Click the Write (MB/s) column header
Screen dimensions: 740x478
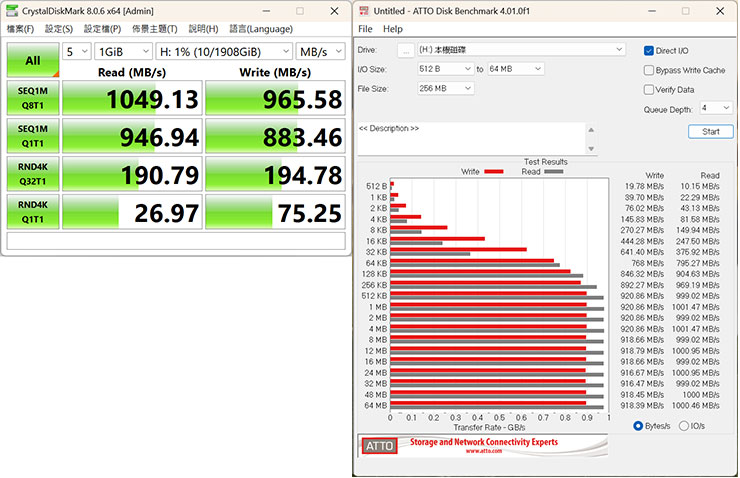click(x=275, y=72)
